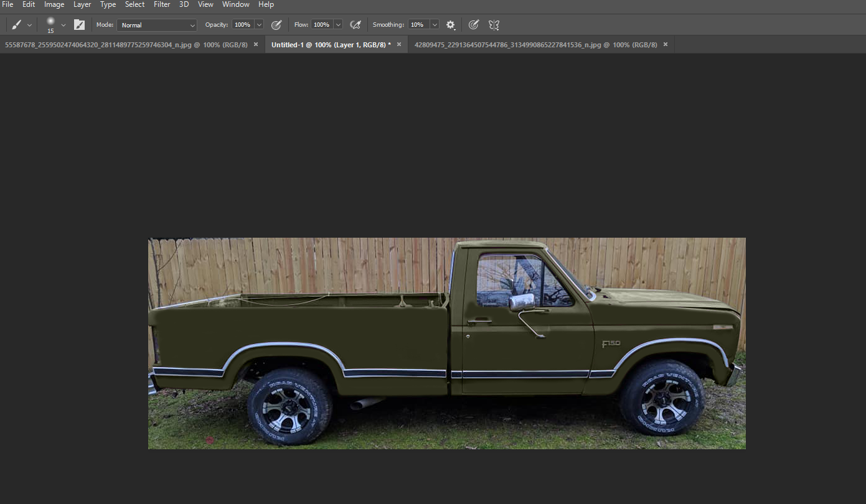This screenshot has width=866, height=504.
Task: Open the symmetry paint butterfly icon
Action: click(x=494, y=25)
